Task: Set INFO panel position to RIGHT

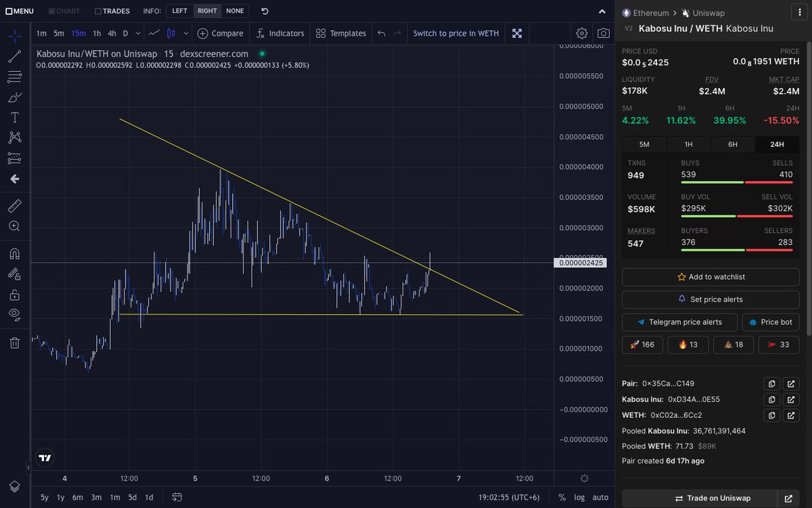Action: point(207,11)
